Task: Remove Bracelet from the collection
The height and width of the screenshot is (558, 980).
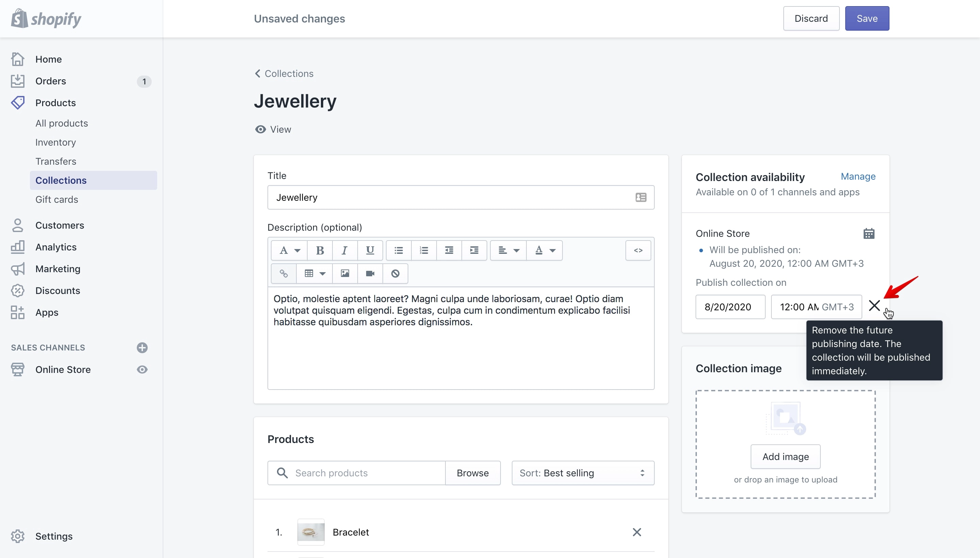Action: coord(637,532)
